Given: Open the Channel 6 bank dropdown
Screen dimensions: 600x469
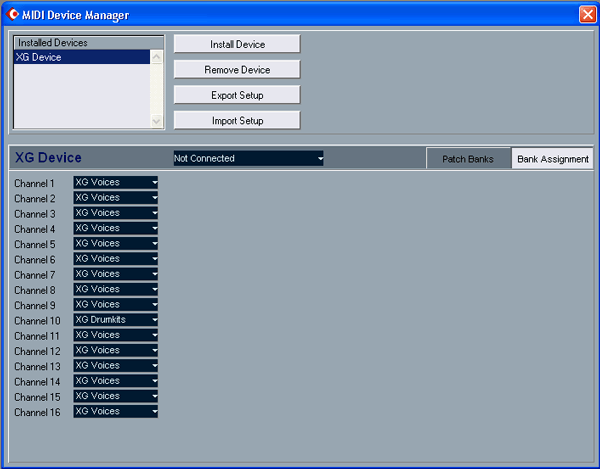Looking at the screenshot, I should (116, 259).
